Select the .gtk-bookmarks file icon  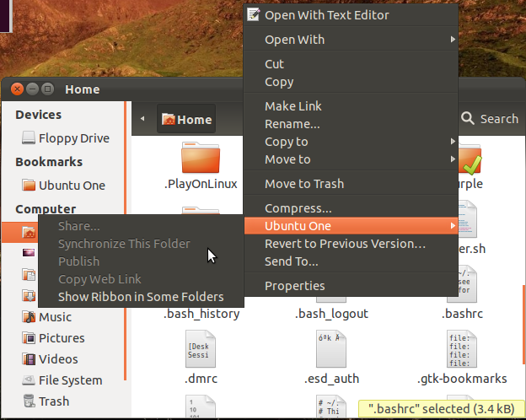tap(462, 349)
